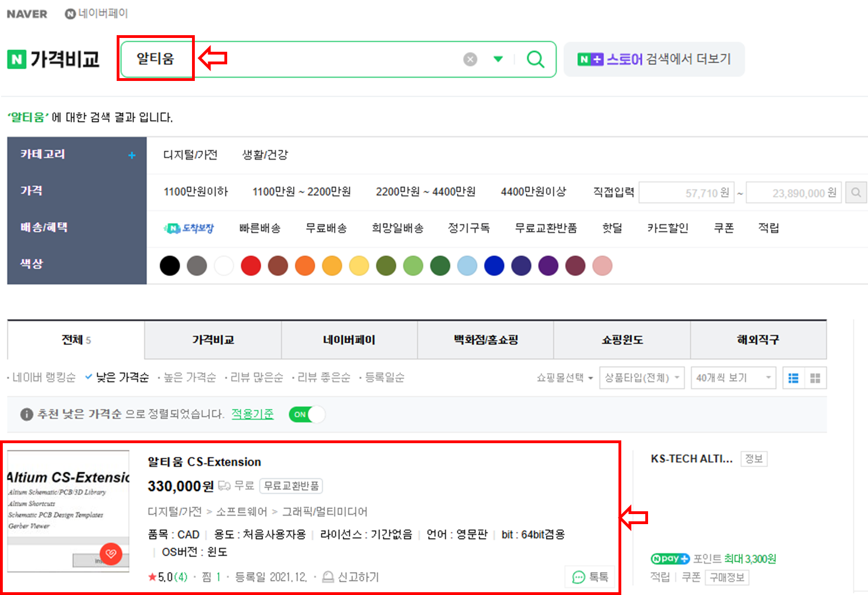Expand the 카테고리 plus icon
This screenshot has width=868, height=595.
point(132,155)
